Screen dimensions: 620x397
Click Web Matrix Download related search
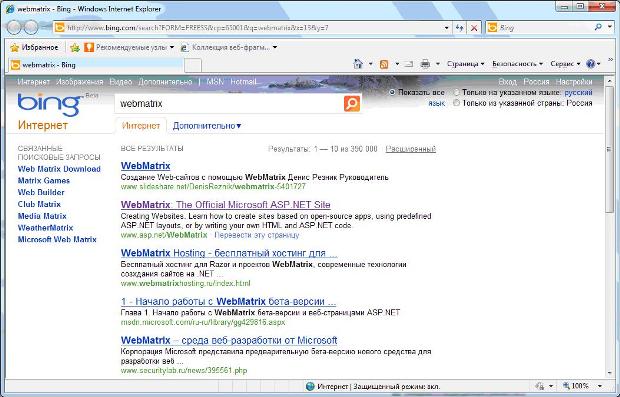click(x=59, y=169)
